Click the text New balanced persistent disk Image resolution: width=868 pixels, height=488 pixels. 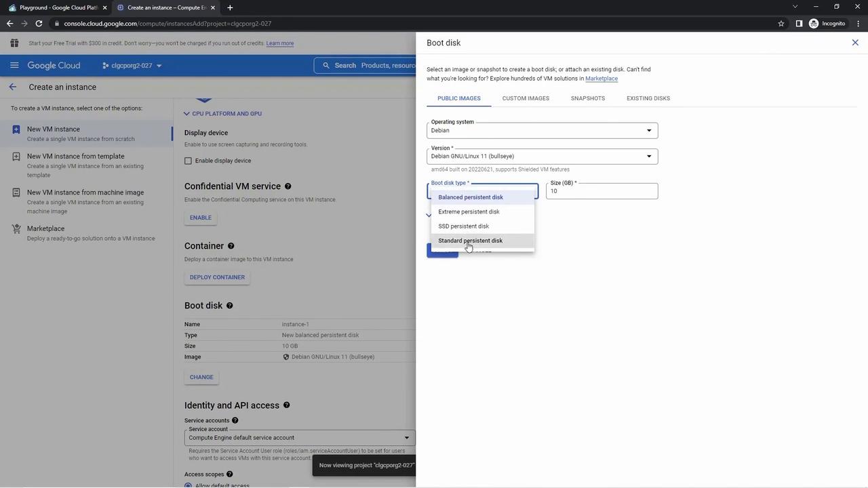pyautogui.click(x=321, y=335)
